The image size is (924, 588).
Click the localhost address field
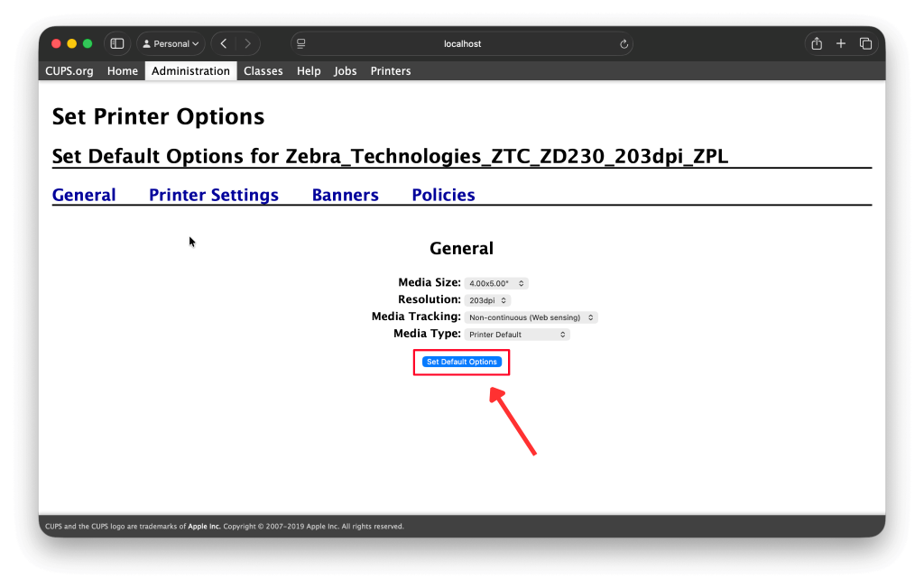460,43
